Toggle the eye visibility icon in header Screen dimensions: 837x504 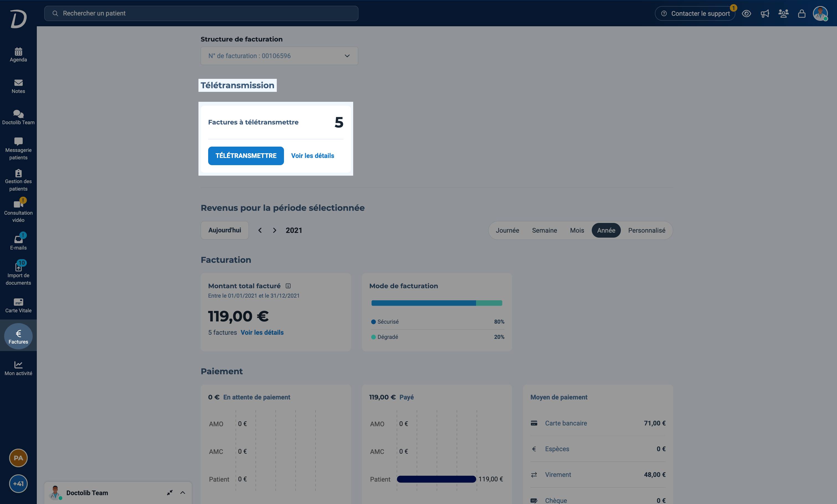(x=746, y=14)
